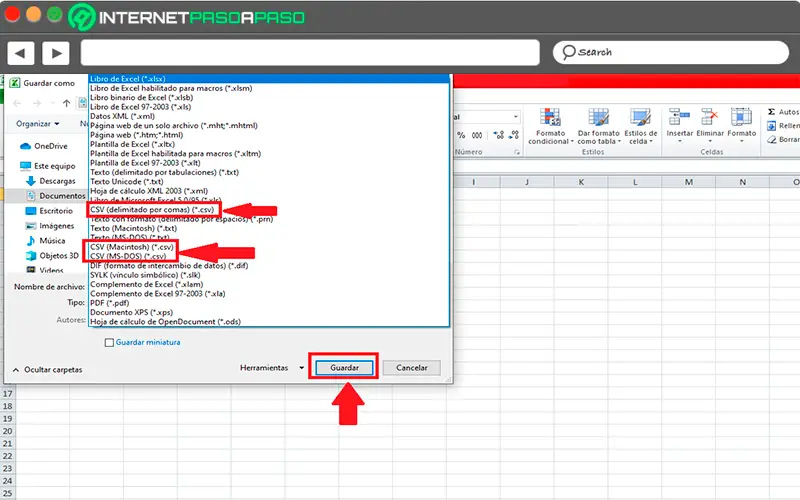Click the Formato cells icon
The image size is (800, 500).
click(741, 117)
